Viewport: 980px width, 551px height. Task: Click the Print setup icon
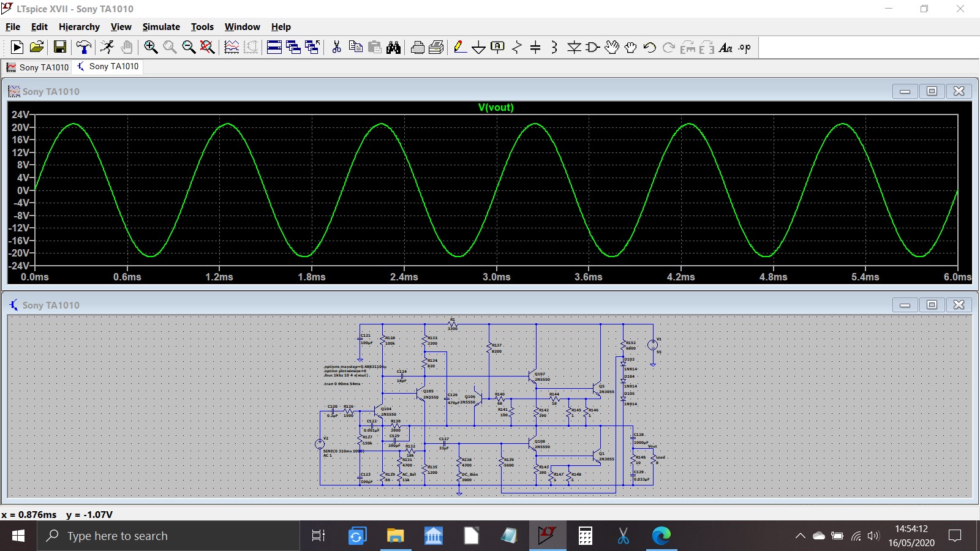pyautogui.click(x=436, y=47)
